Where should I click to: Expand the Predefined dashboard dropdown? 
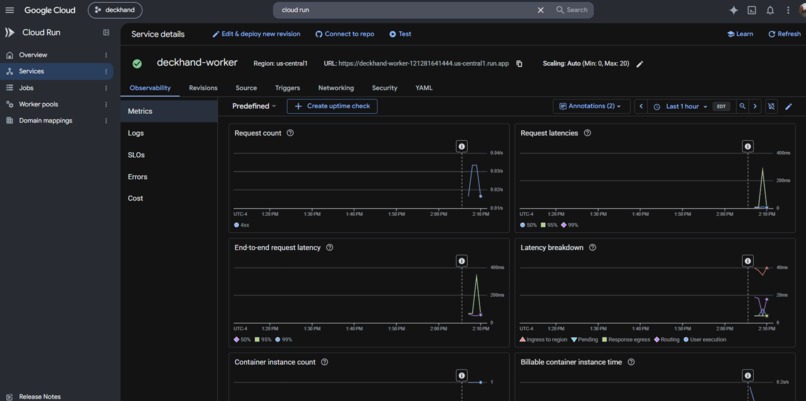254,106
